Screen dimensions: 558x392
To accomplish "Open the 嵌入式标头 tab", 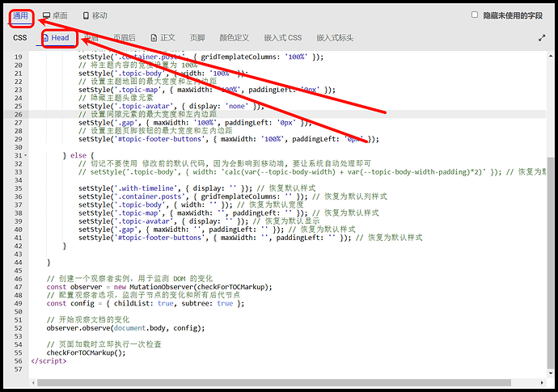I will tap(335, 38).
